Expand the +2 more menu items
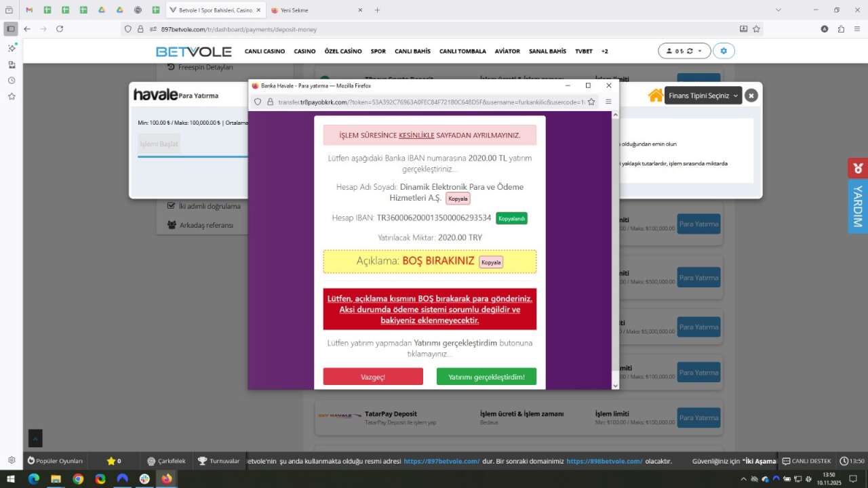868x488 pixels. click(604, 52)
